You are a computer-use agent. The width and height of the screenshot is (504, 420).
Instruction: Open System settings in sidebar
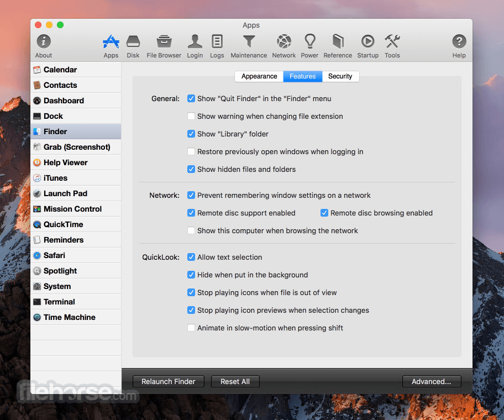76,286
